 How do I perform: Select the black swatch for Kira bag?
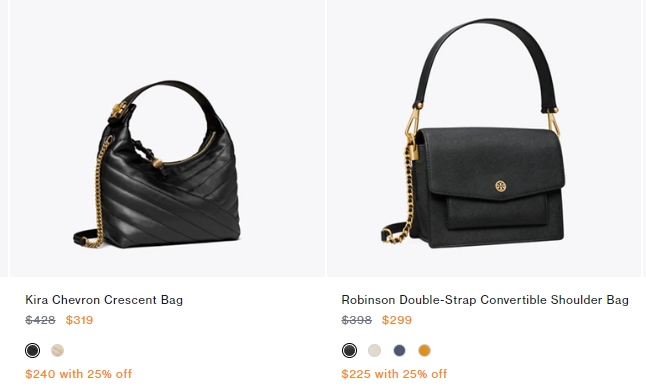[33, 350]
